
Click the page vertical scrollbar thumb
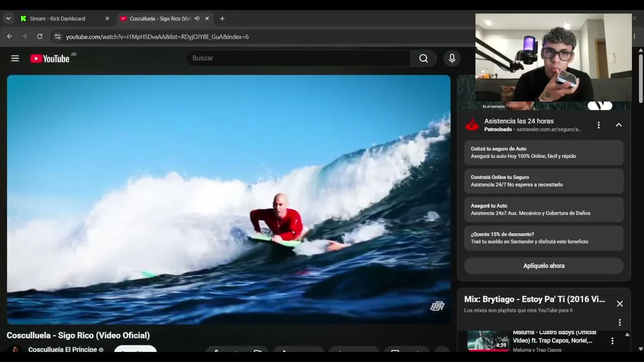(x=640, y=78)
